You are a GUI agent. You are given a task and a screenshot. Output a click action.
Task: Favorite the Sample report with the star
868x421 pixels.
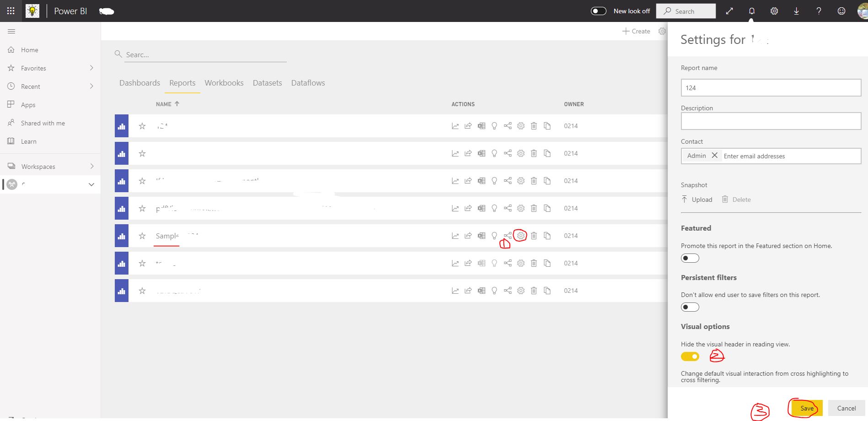pyautogui.click(x=142, y=236)
